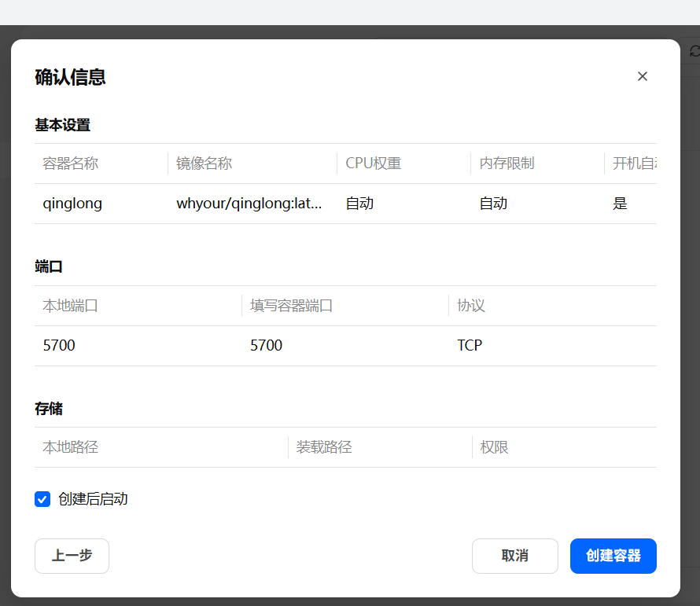Viewport: 700px width, 606px height.
Task: Toggle the 创建后启动 checkbox
Action: pyautogui.click(x=42, y=499)
